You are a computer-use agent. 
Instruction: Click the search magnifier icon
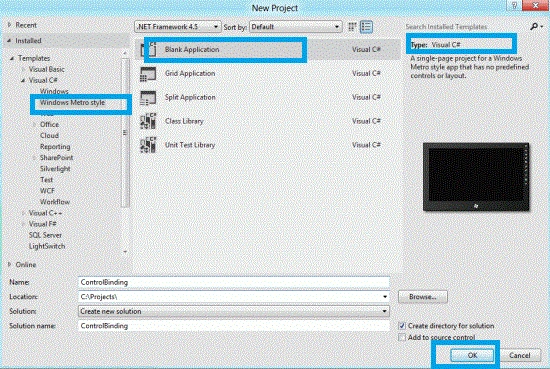click(534, 26)
